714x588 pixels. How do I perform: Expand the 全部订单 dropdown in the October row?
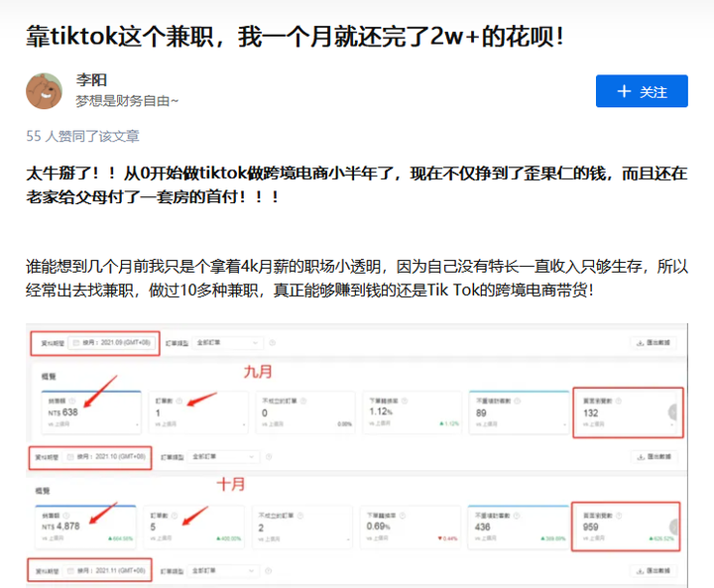coord(223,457)
